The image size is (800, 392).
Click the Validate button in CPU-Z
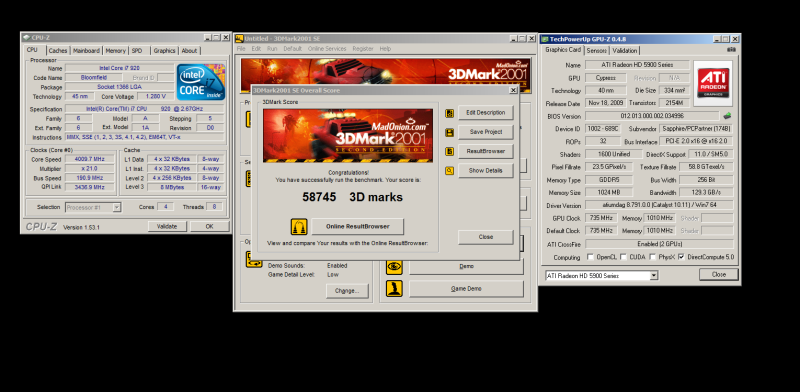(167, 226)
